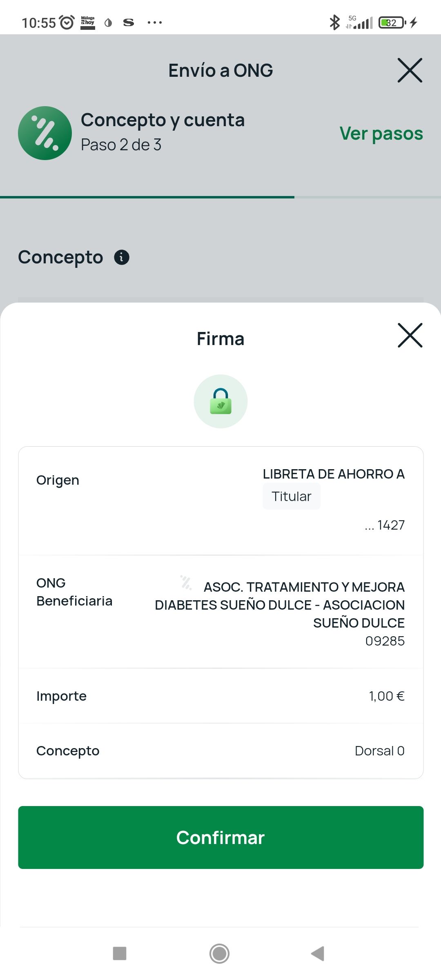Tap the green padlock icon

coord(220,401)
